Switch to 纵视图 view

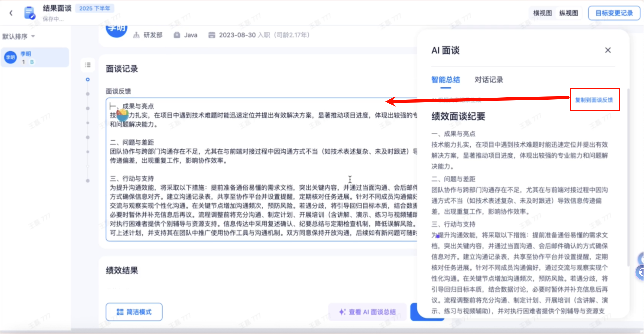pyautogui.click(x=568, y=13)
